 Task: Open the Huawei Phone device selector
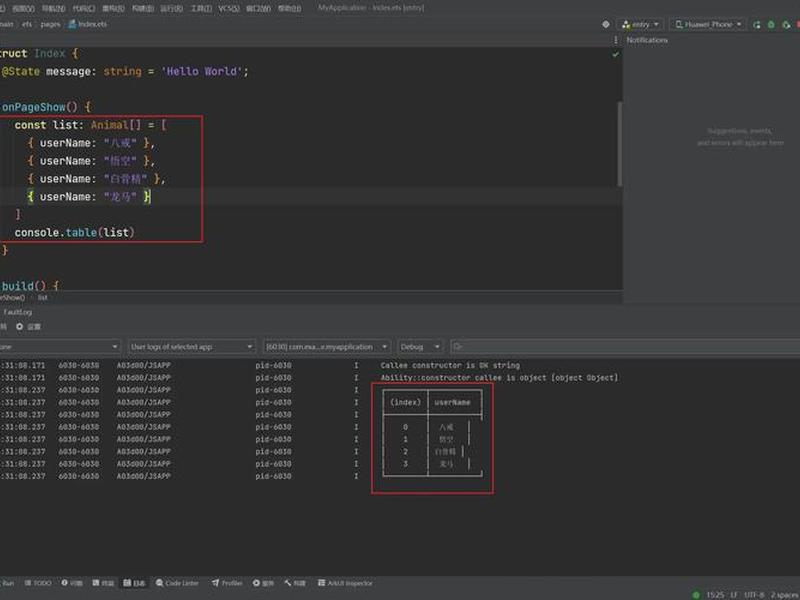pyautogui.click(x=708, y=24)
